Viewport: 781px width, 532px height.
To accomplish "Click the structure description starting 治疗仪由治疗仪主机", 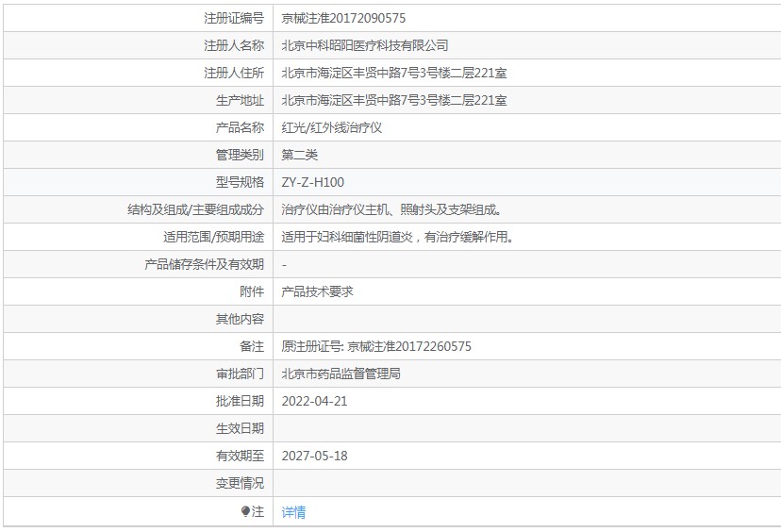I will click(x=392, y=209).
